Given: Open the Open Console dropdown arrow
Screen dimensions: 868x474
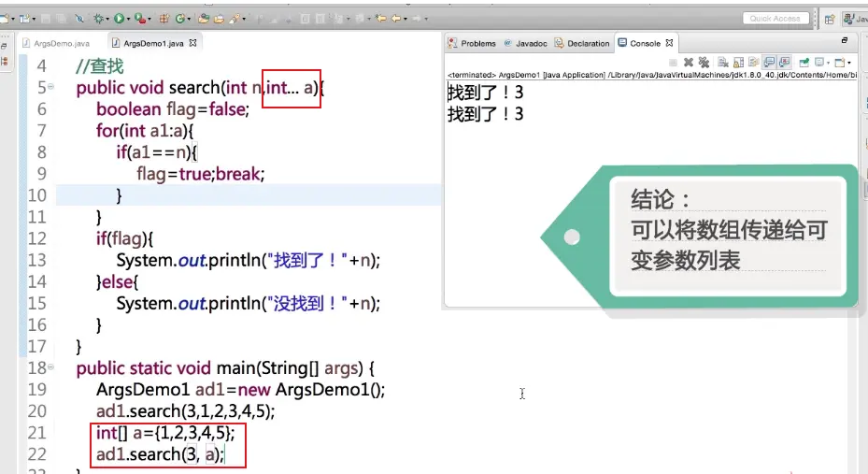Looking at the screenshot, I should [x=848, y=63].
